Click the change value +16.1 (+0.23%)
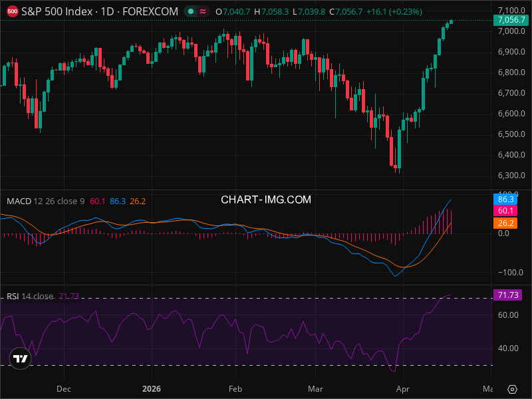The width and height of the screenshot is (532, 399). 394,12
